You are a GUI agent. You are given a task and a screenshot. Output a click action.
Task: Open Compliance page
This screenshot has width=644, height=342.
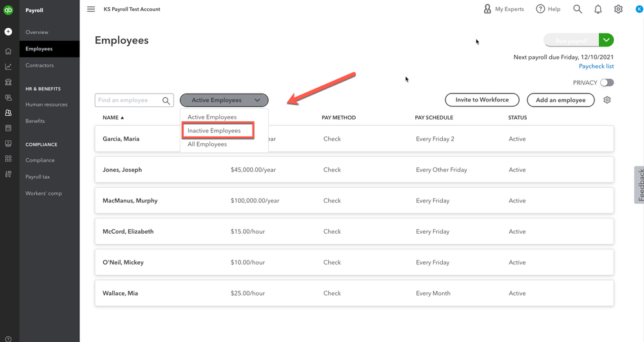click(40, 160)
